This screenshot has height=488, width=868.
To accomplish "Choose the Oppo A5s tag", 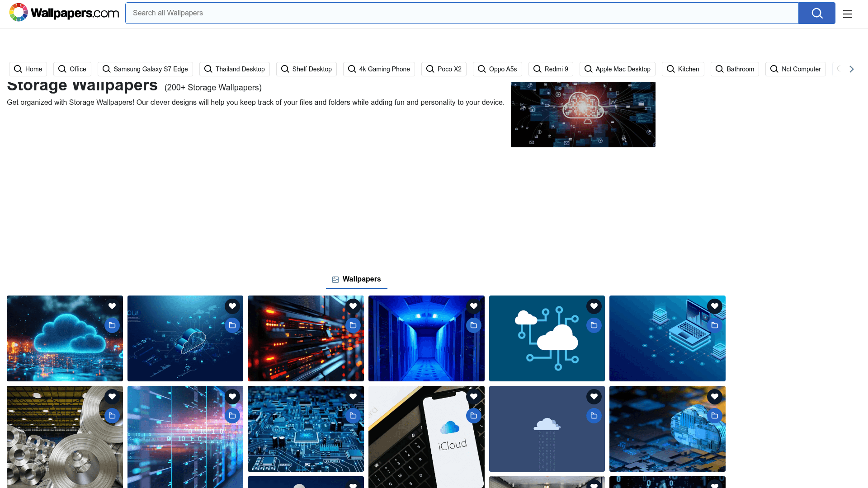I will coord(497,69).
